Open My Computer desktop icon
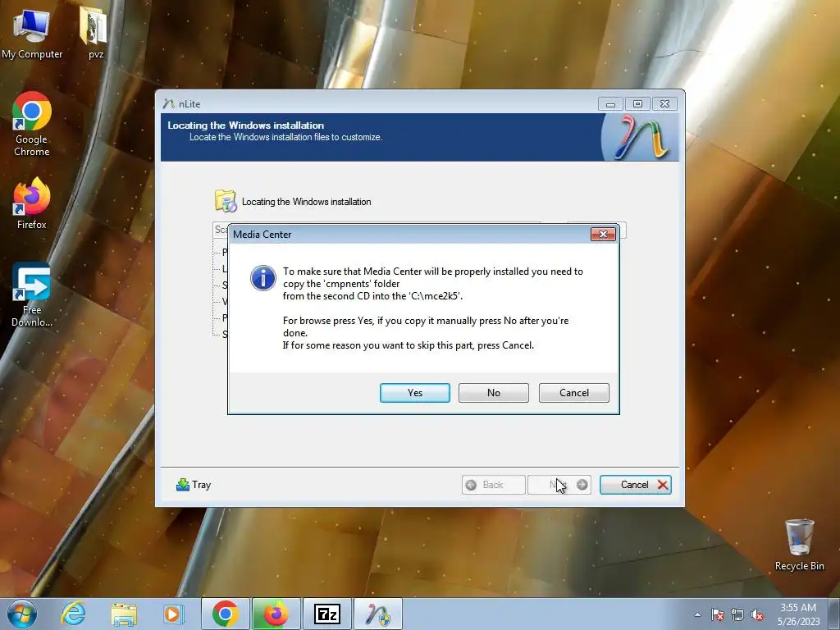Image resolution: width=840 pixels, height=630 pixels. (x=32, y=33)
